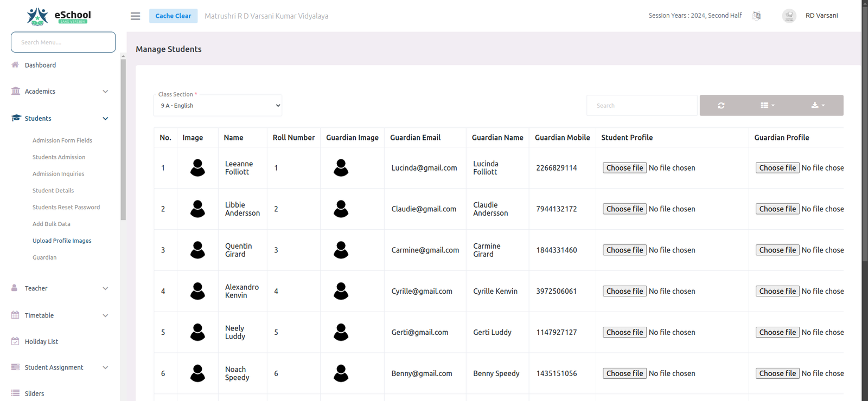
Task: Click the Cache Clear button
Action: pos(173,16)
